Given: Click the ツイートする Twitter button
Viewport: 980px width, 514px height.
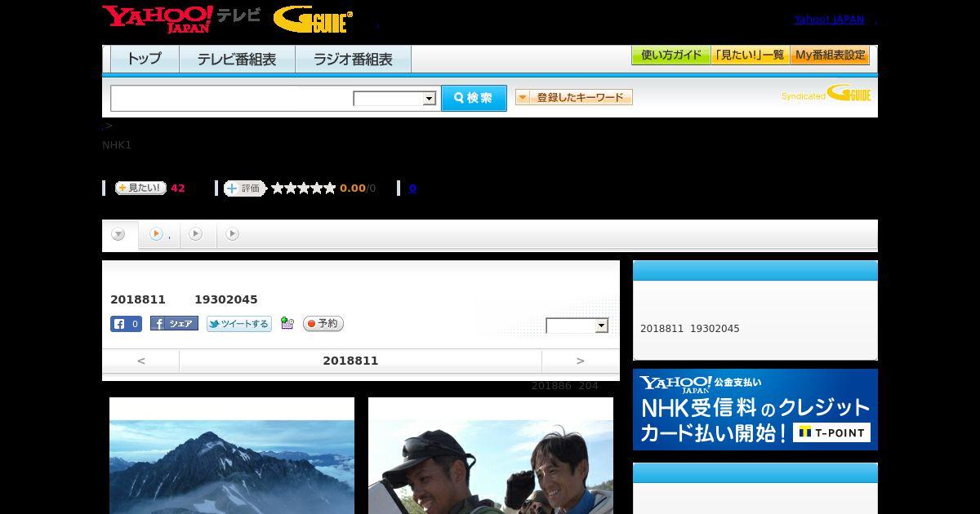Looking at the screenshot, I should (x=239, y=324).
